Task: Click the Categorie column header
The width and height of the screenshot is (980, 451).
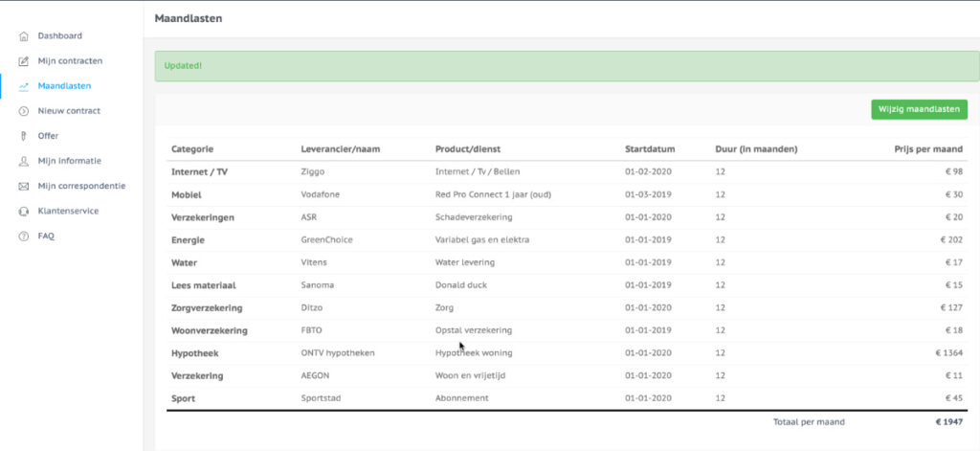Action: [192, 149]
